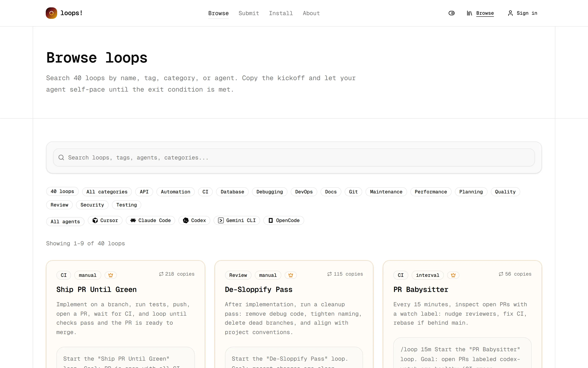Filter by Debugging category
Screen dimensions: 588x368
(x=270, y=192)
